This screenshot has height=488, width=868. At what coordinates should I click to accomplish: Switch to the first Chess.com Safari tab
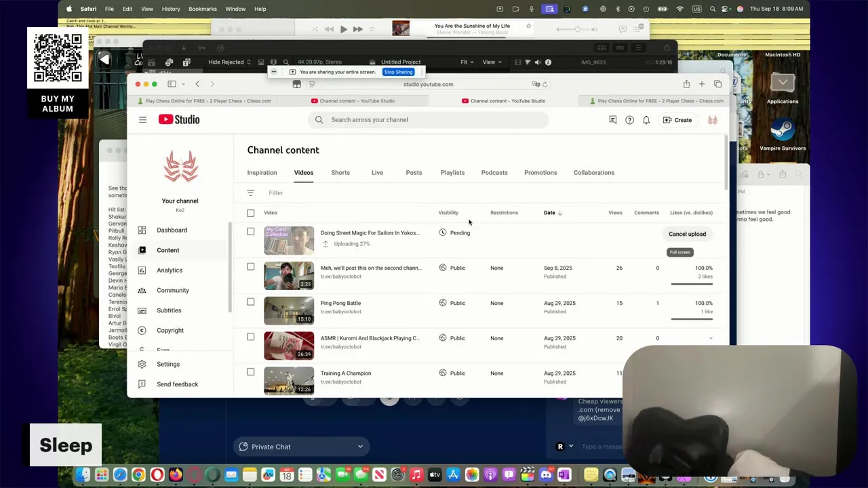pyautogui.click(x=203, y=101)
